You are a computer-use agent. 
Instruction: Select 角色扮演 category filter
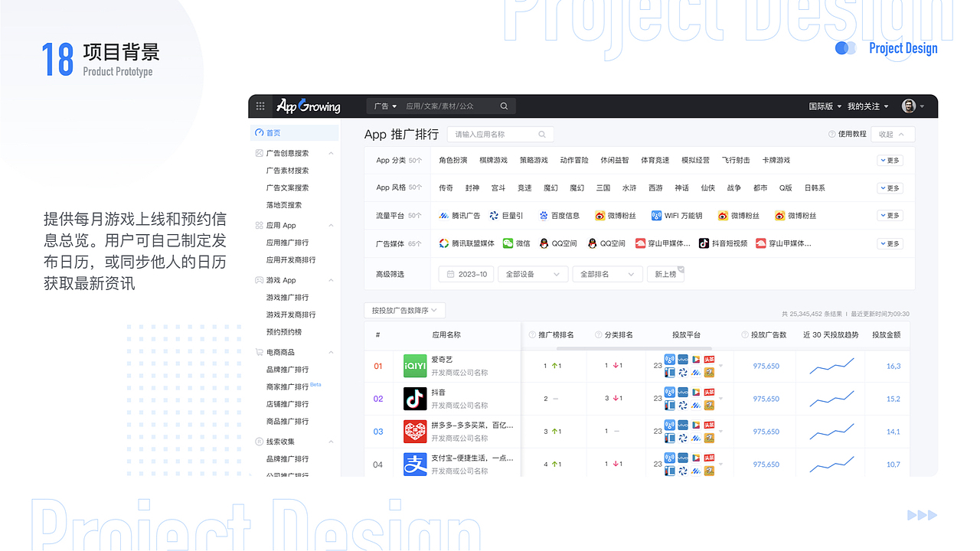point(452,161)
